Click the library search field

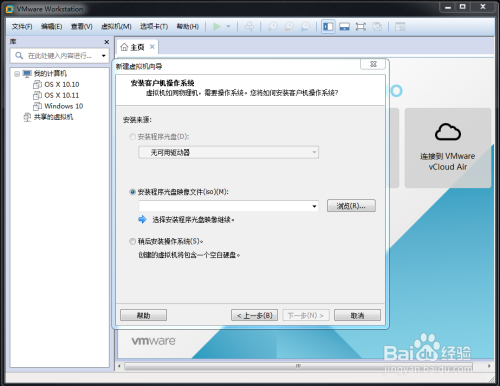(x=59, y=56)
